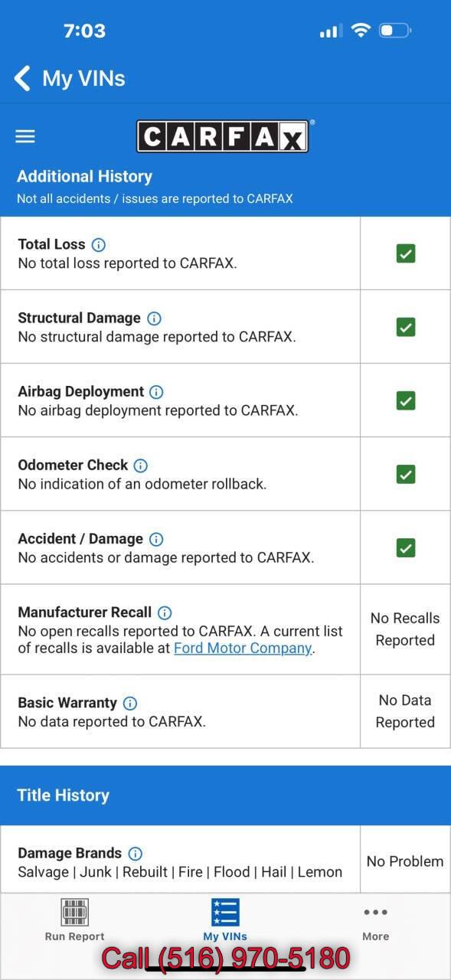Tap the Total Loss info icon
Image resolution: width=451 pixels, height=980 pixels.
(x=99, y=245)
